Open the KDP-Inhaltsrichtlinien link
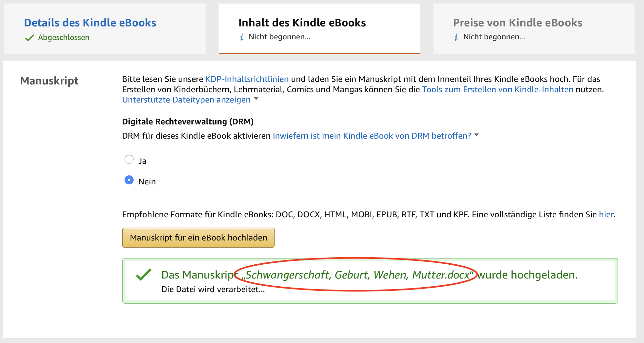Screen dimensions: 644x343 click(x=247, y=79)
